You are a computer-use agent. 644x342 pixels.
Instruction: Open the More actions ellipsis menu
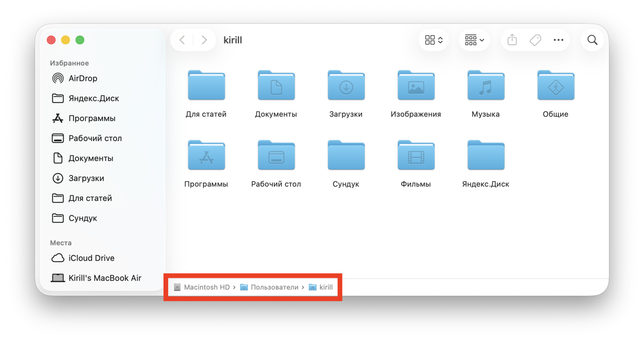point(558,40)
